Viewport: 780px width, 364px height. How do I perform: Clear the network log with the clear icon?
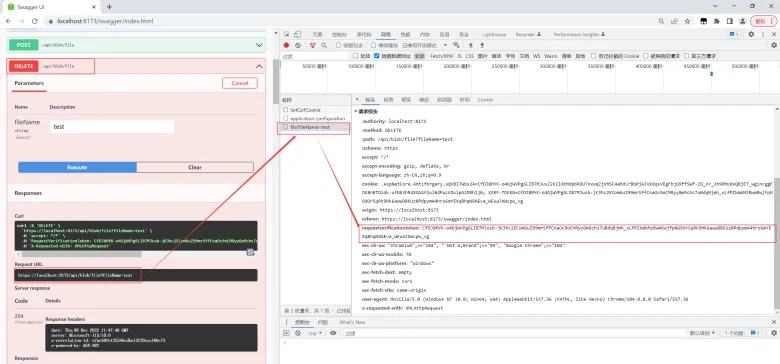point(297,45)
